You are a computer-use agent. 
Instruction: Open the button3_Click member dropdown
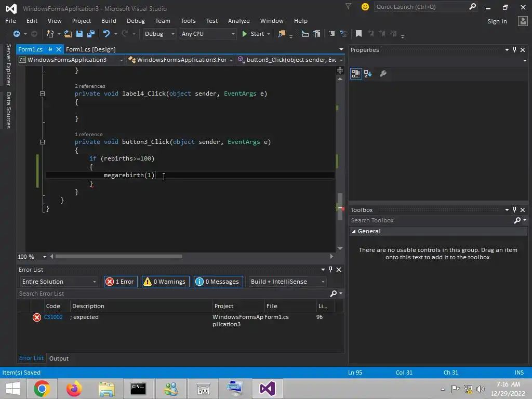point(290,60)
